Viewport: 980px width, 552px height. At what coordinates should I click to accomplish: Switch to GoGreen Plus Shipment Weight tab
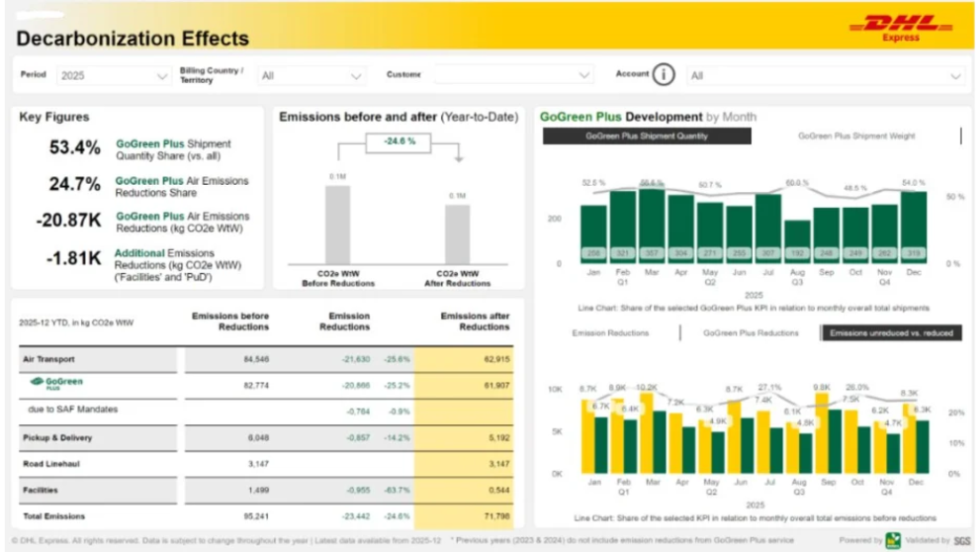click(856, 136)
